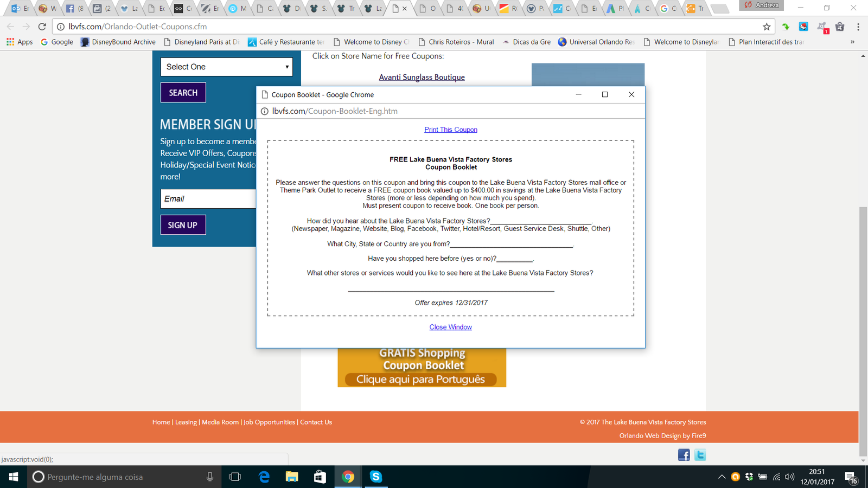Click the Close Window link in popup
Image resolution: width=868 pixels, height=488 pixels.
[450, 327]
